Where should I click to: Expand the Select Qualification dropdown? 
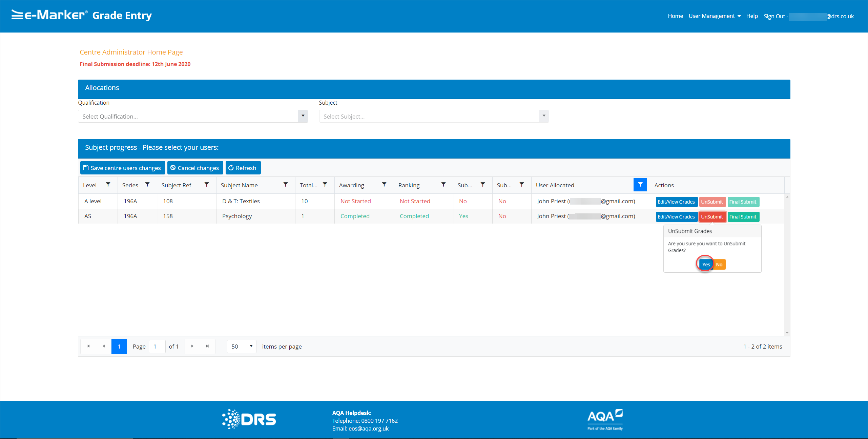pos(303,116)
